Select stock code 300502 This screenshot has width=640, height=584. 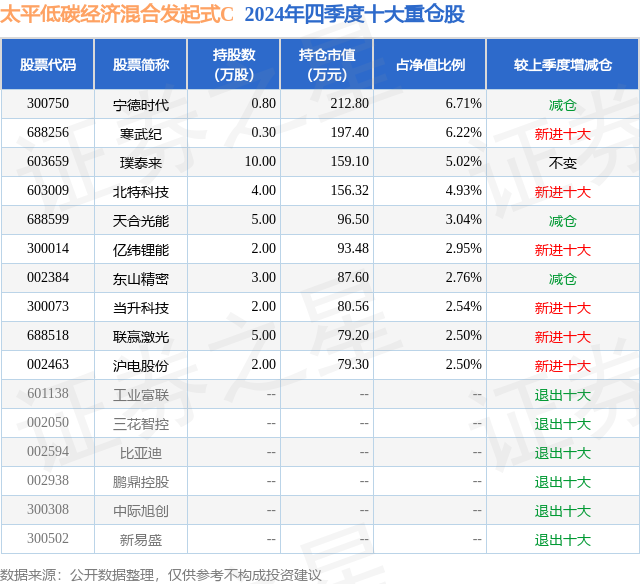tap(48, 538)
